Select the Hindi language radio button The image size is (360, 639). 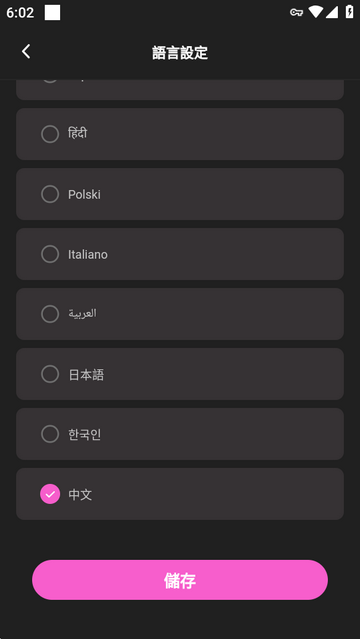(x=50, y=134)
